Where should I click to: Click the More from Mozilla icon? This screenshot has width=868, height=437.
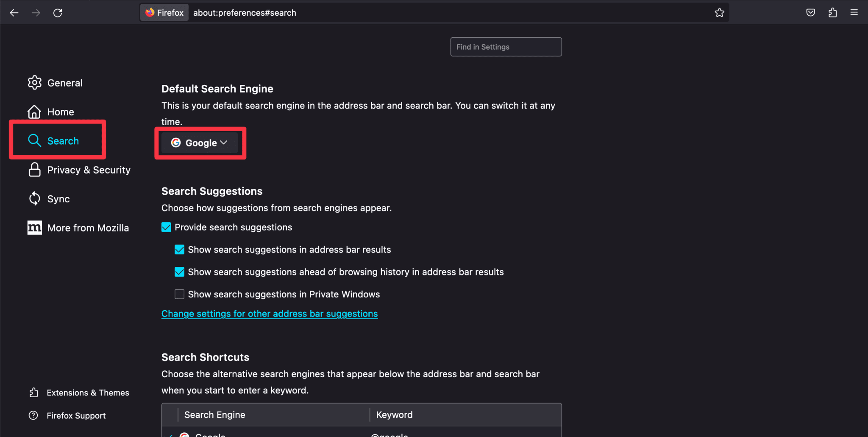coord(34,227)
